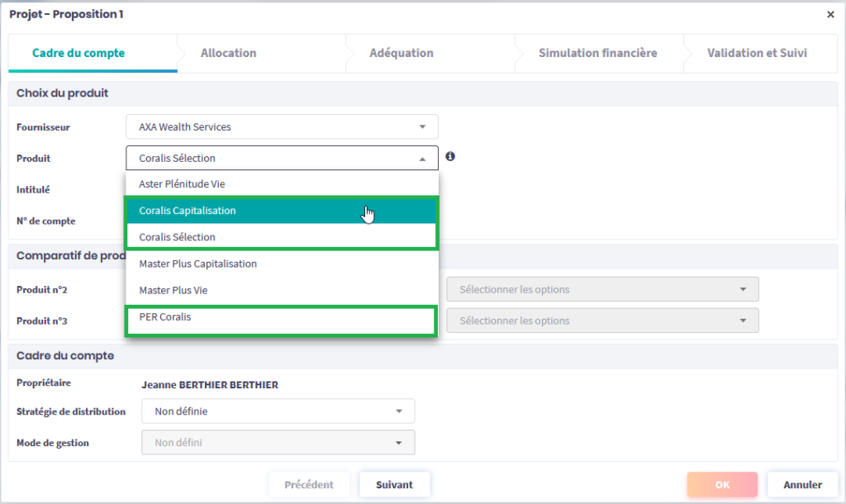Select the Cadre du compte tab

pos(78,53)
